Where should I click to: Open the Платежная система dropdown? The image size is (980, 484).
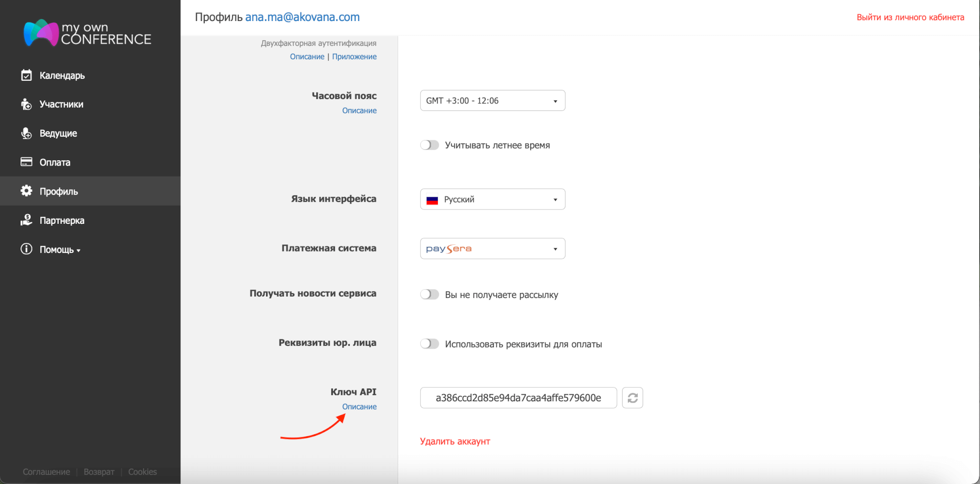point(492,248)
